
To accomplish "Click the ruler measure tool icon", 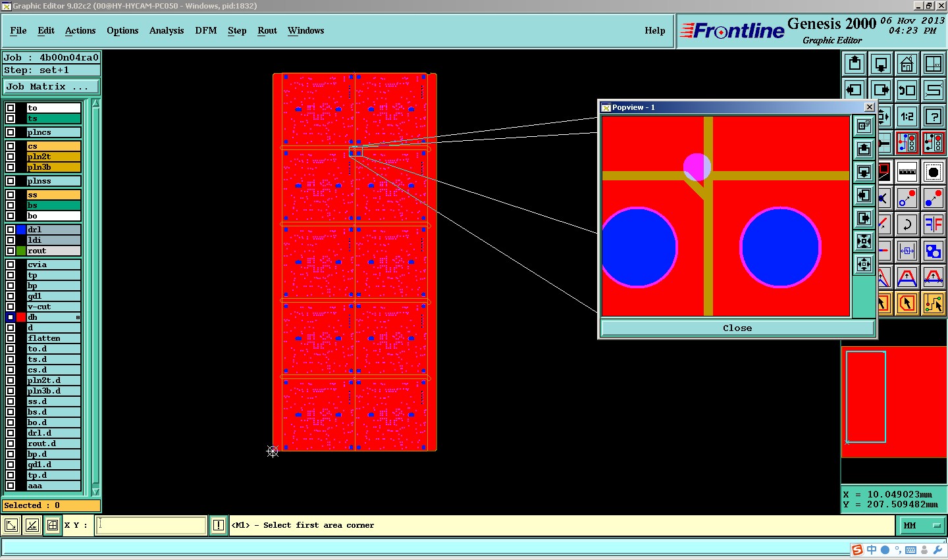I will [907, 172].
